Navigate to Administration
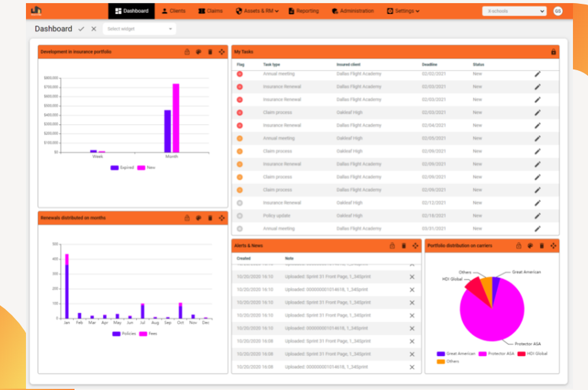Viewport: 588px width, 390px height. [353, 11]
